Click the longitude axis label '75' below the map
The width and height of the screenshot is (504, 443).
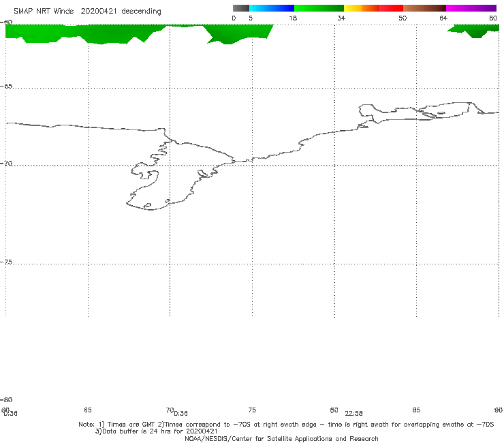[252, 410]
